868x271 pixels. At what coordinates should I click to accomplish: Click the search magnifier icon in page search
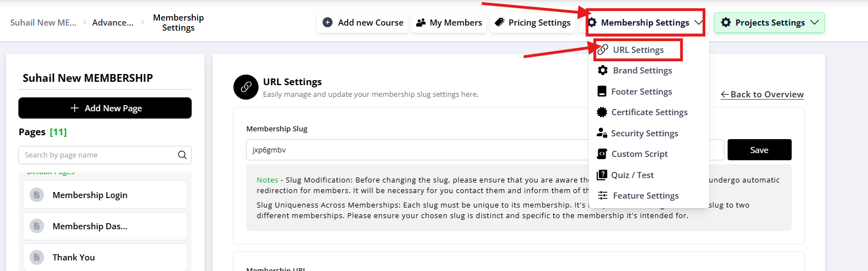[x=182, y=155]
